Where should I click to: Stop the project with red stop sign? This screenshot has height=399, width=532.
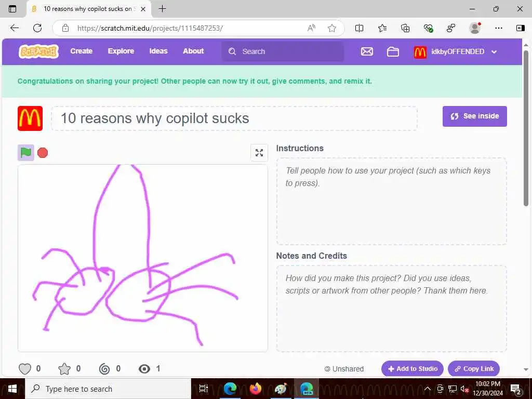point(43,153)
